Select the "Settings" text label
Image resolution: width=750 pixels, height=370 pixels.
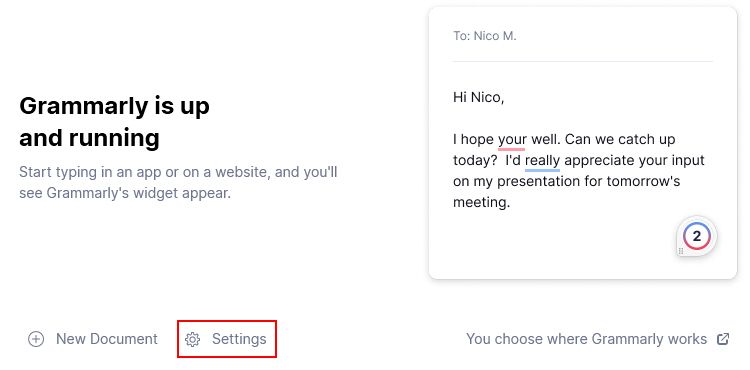(x=239, y=339)
